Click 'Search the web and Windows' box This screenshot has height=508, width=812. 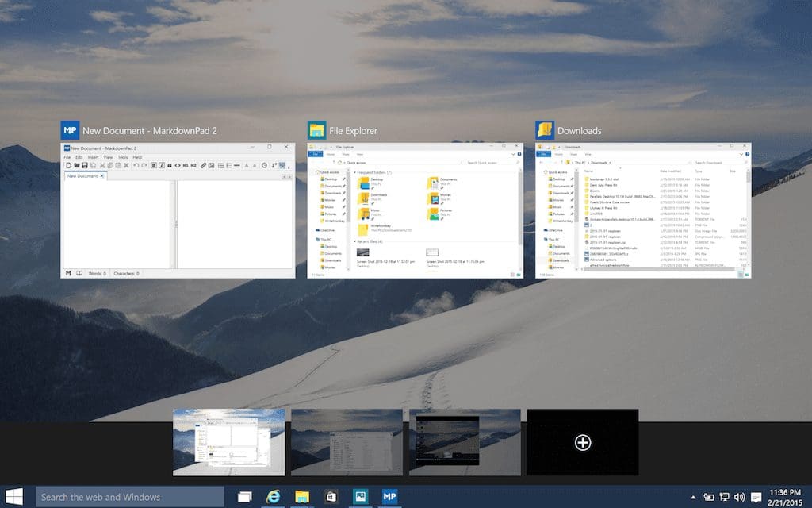130,497
